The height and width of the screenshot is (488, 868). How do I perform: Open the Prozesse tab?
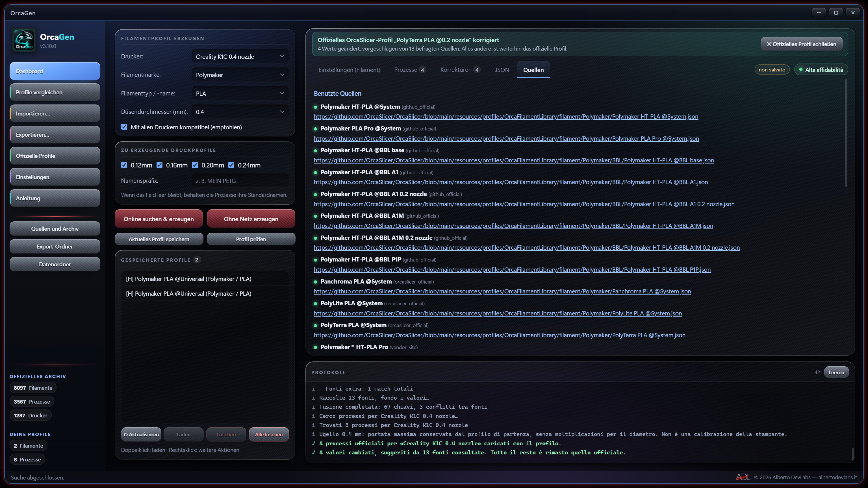(x=410, y=70)
